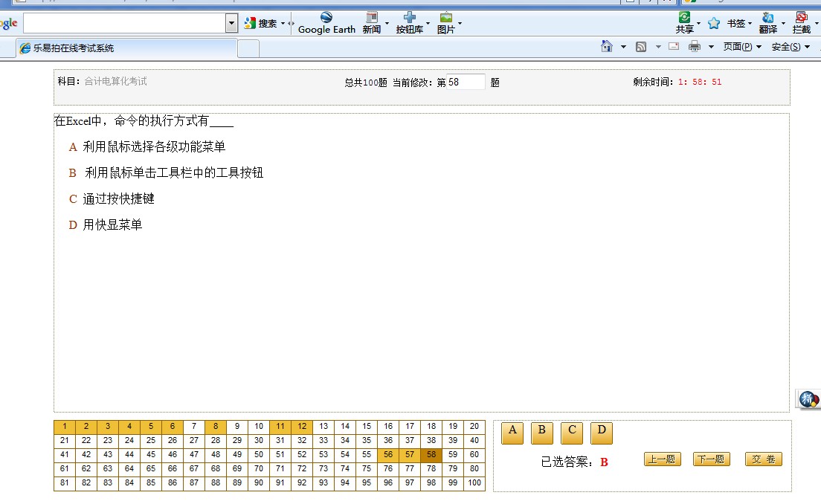Click the current question number field
This screenshot has height=504, width=821.
tap(466, 83)
